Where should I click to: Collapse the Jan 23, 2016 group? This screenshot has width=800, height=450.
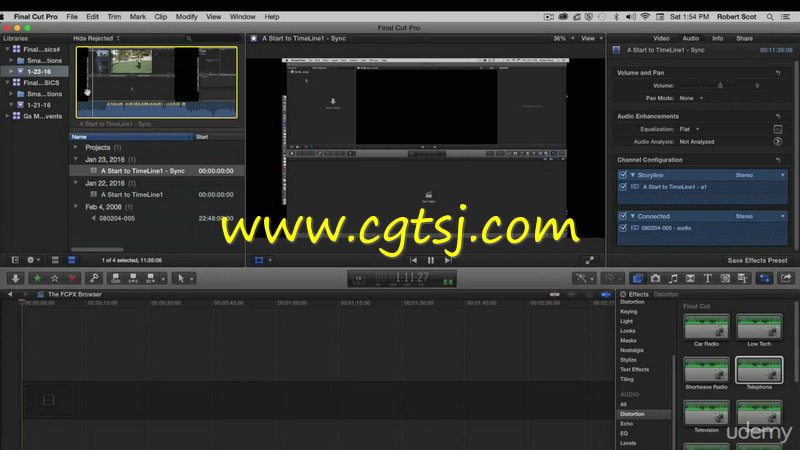[x=76, y=159]
